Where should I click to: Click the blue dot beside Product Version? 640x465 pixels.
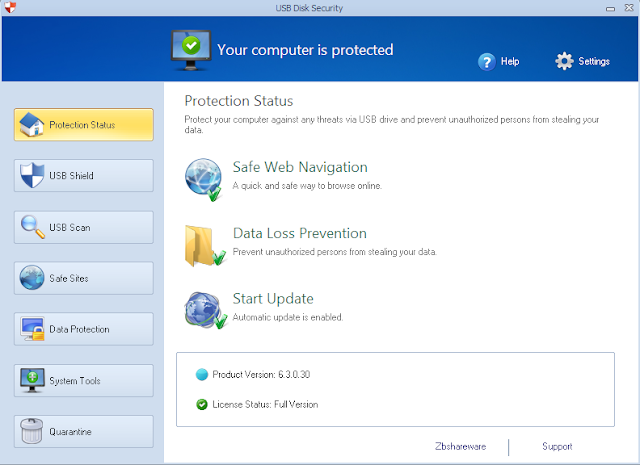click(x=202, y=374)
